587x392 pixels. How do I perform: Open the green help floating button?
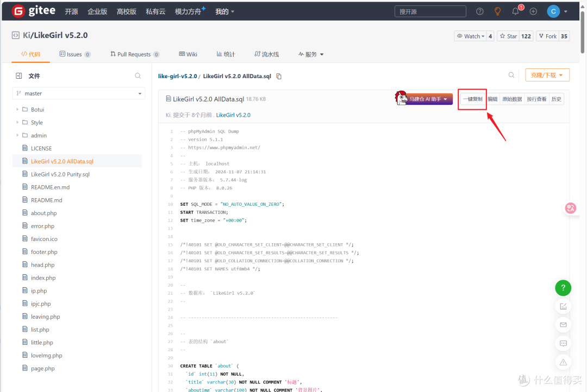[x=563, y=288]
